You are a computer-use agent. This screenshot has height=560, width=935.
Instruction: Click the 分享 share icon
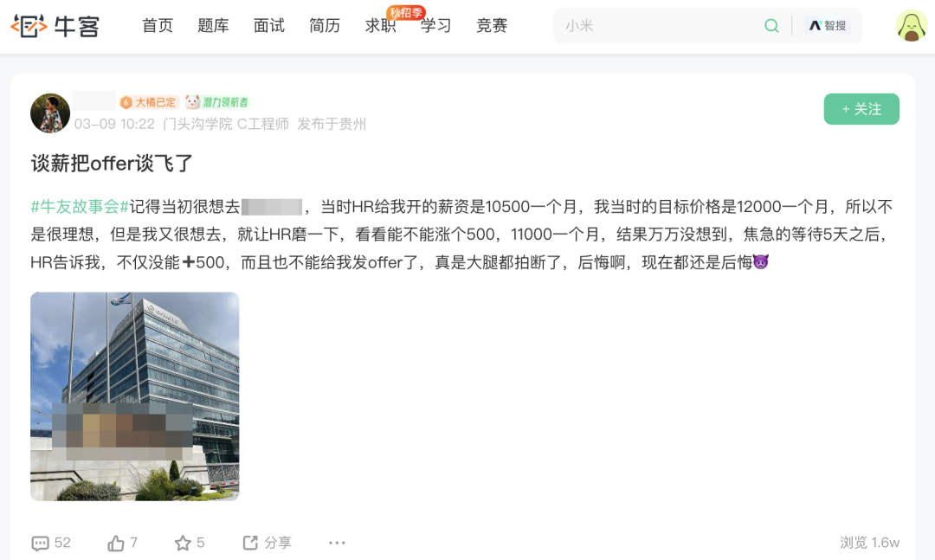[250, 542]
